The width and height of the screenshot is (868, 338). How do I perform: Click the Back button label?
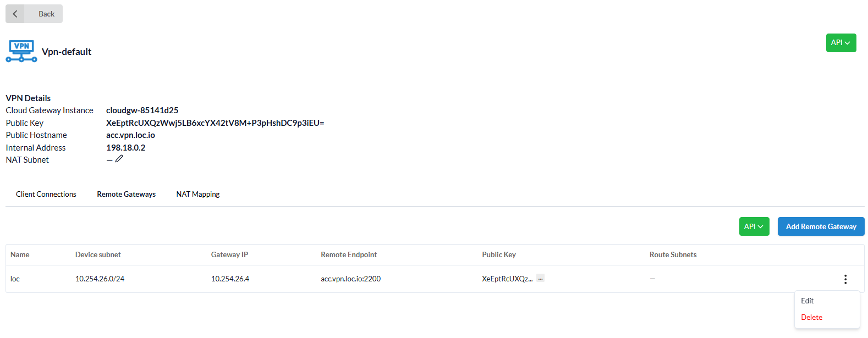(x=46, y=14)
